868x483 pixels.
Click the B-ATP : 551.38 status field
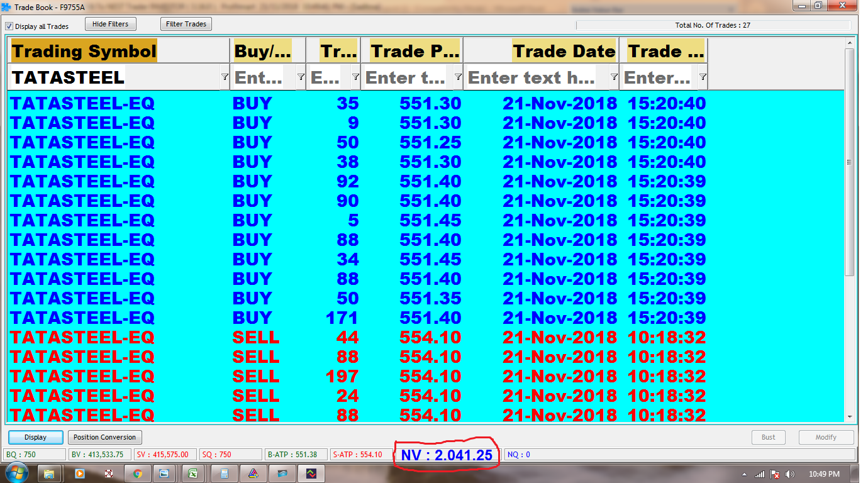click(296, 454)
